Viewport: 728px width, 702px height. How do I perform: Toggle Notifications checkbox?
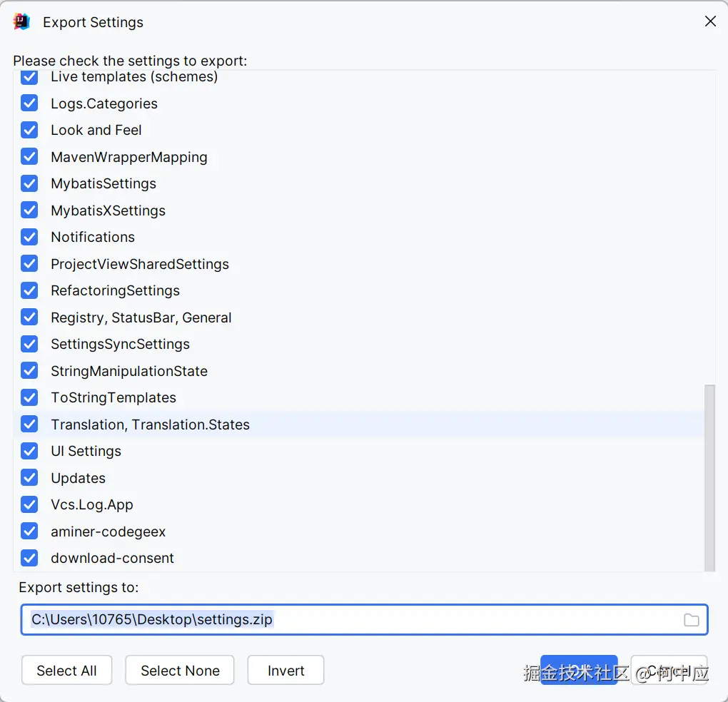point(29,237)
